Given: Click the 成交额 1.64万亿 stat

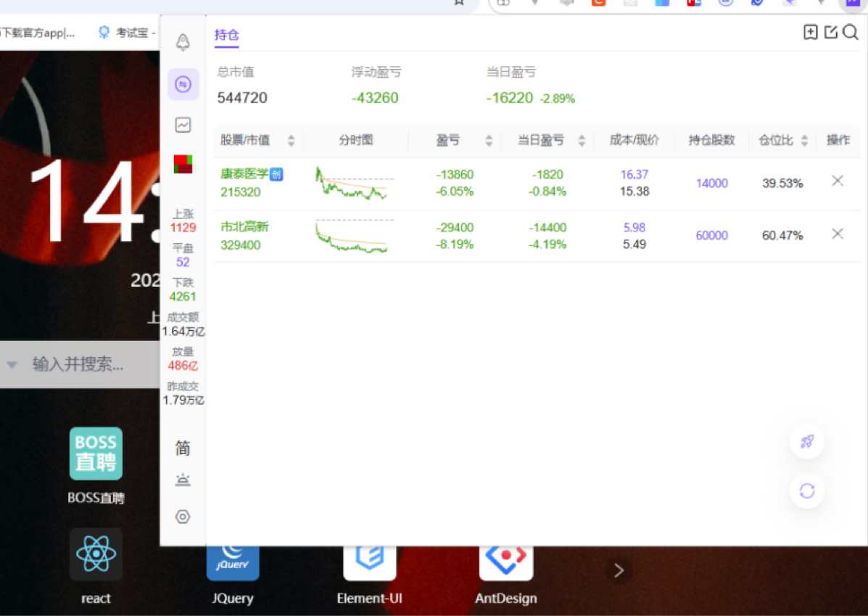Looking at the screenshot, I should pyautogui.click(x=183, y=324).
